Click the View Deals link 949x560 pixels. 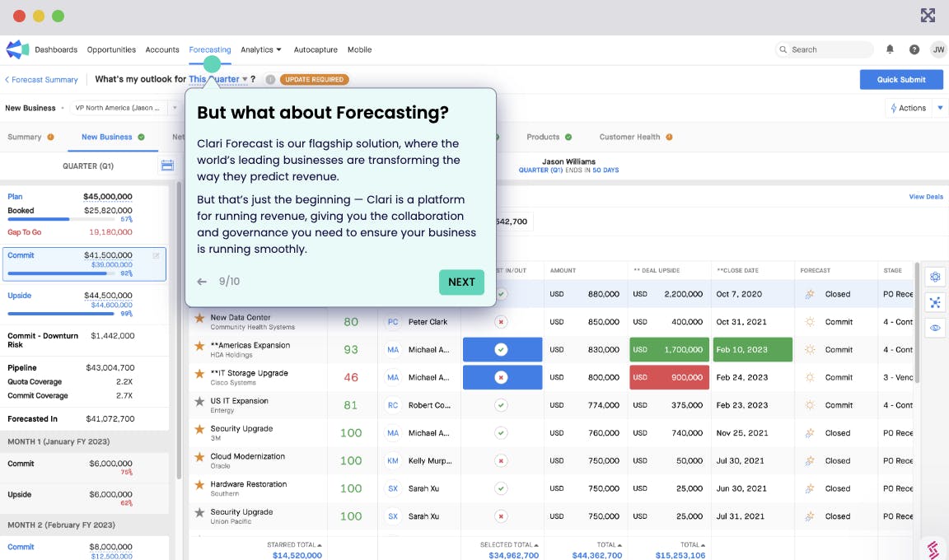coord(925,197)
